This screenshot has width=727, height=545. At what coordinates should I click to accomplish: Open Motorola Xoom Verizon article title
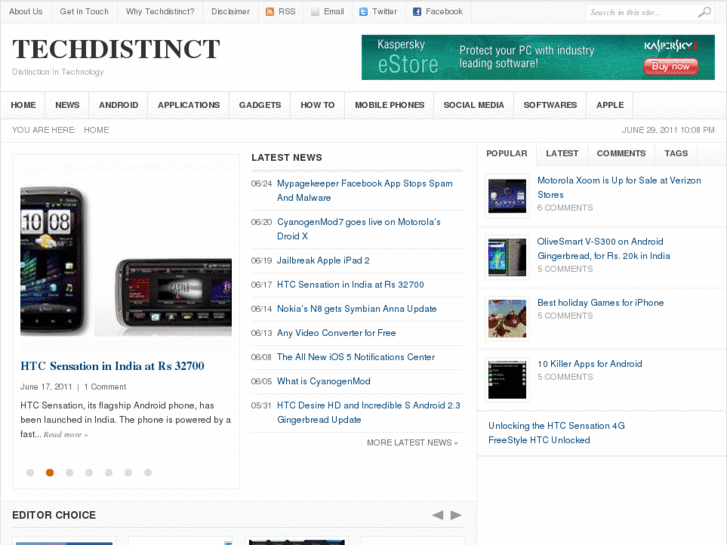(x=619, y=187)
